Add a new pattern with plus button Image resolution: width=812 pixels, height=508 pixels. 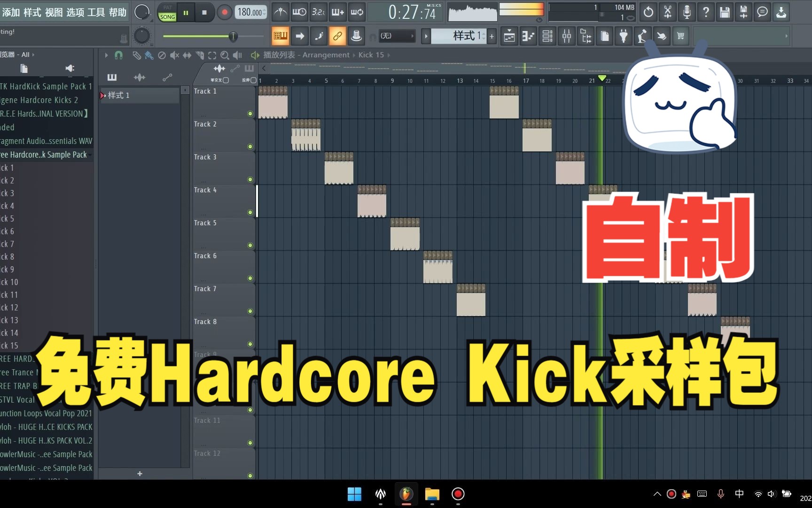click(492, 36)
